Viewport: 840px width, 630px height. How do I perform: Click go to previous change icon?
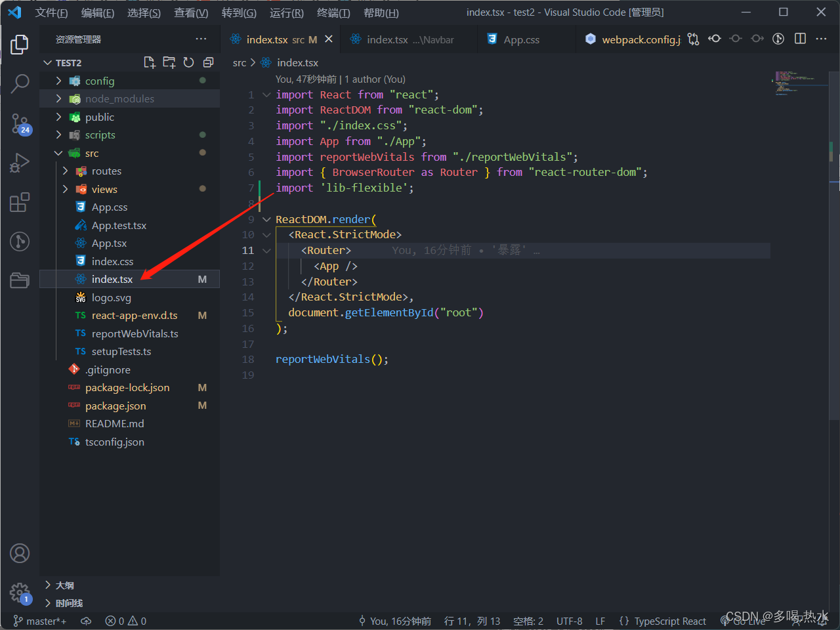point(715,39)
